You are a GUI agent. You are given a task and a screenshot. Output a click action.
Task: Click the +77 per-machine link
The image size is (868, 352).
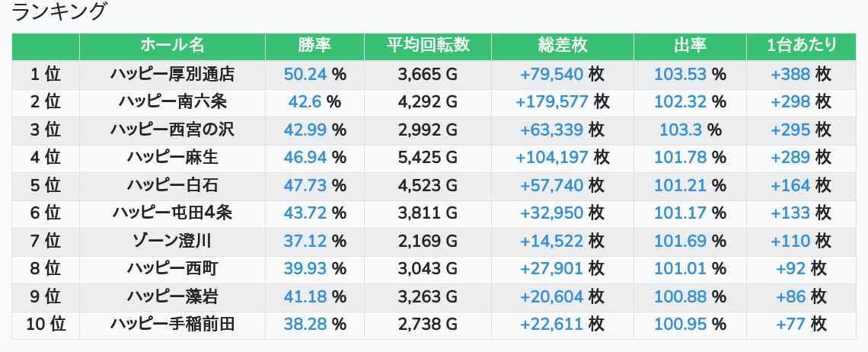[790, 325]
